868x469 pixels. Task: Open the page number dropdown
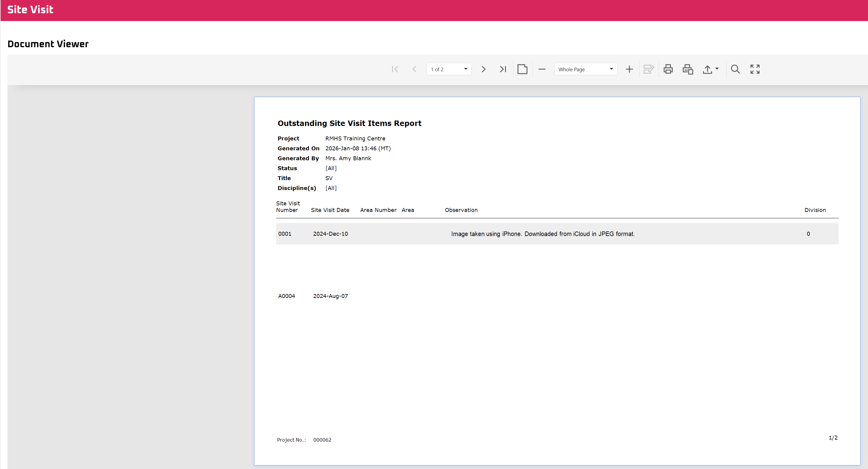pos(449,69)
